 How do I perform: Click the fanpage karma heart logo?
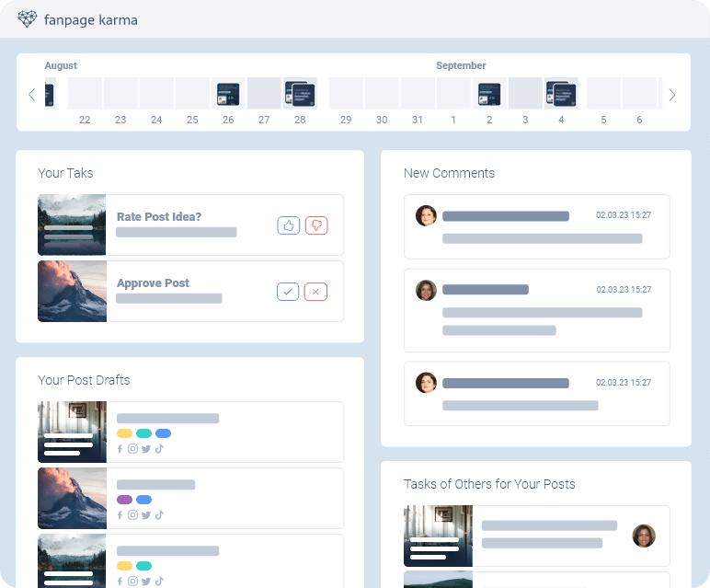pos(28,19)
